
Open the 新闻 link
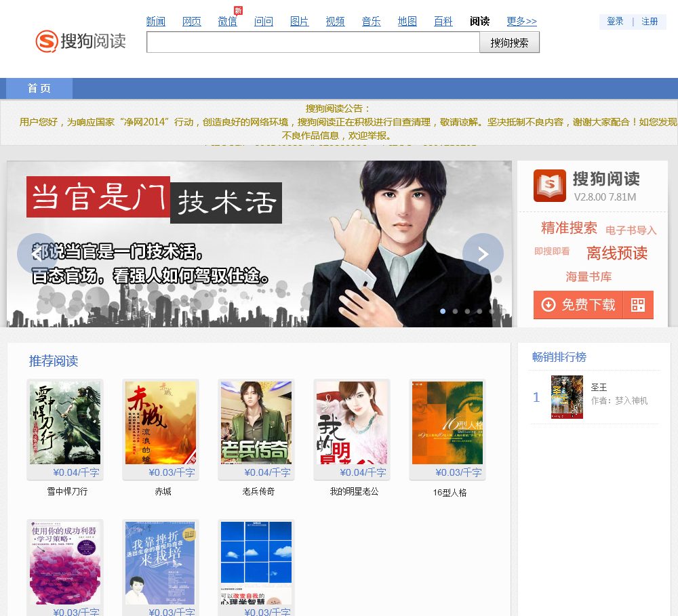point(156,21)
